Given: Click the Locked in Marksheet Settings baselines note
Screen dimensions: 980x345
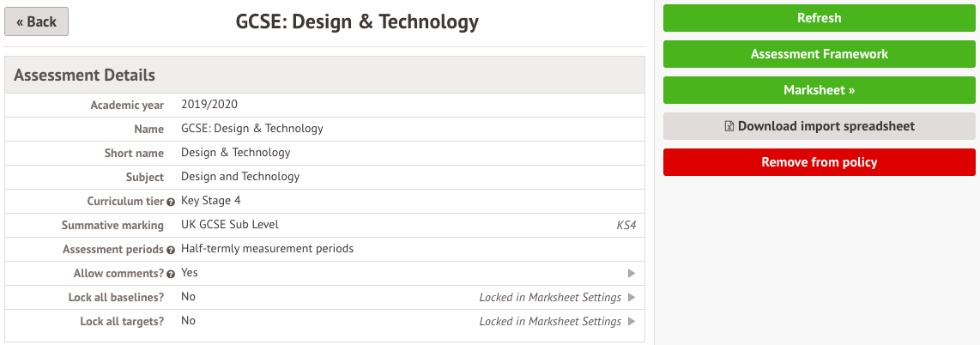Looking at the screenshot, I should [550, 297].
